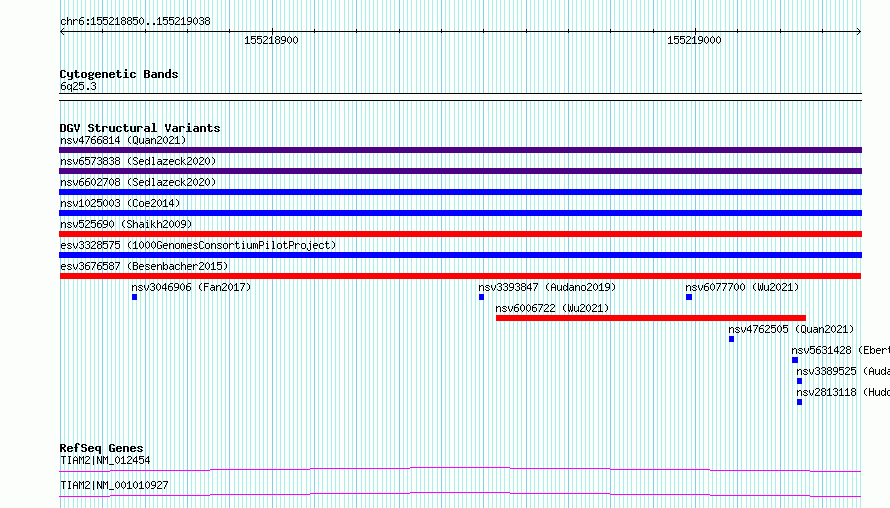890x508 pixels.
Task: Click the 155218900 ruler position label
Action: [x=271, y=40]
